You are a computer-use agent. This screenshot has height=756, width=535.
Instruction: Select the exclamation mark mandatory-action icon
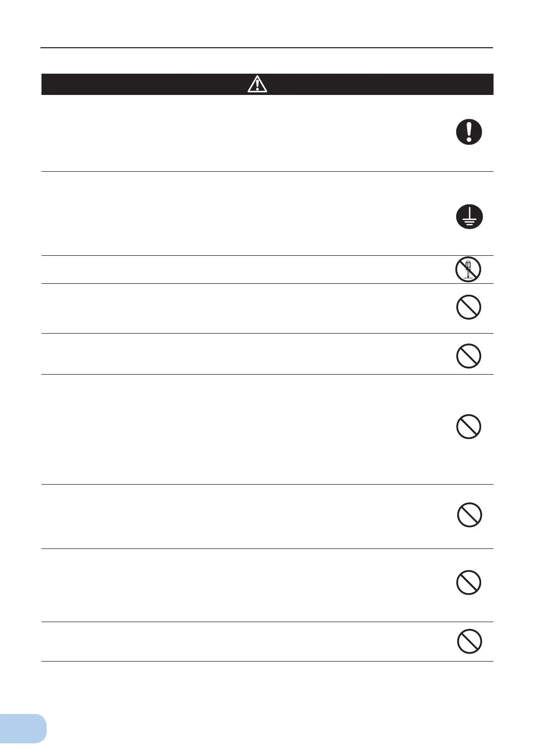469,132
